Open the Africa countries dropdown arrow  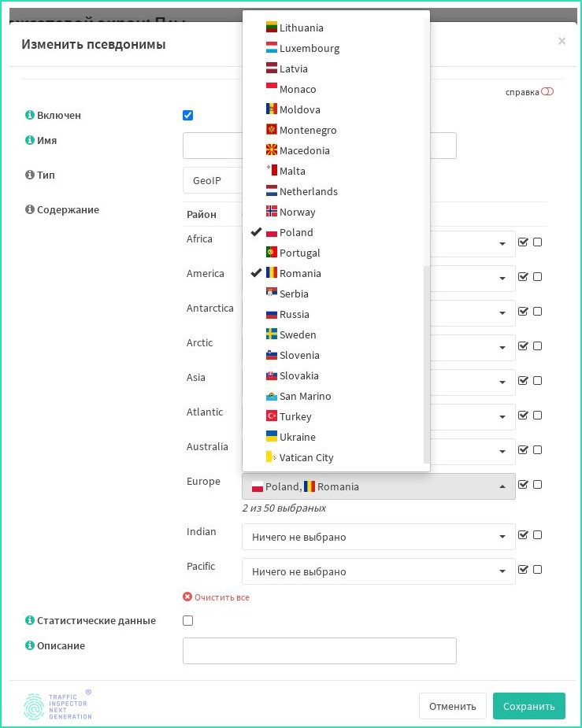[x=502, y=244]
